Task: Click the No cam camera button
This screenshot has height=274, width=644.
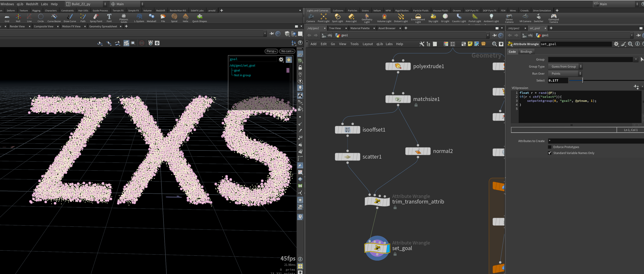Action: click(287, 51)
